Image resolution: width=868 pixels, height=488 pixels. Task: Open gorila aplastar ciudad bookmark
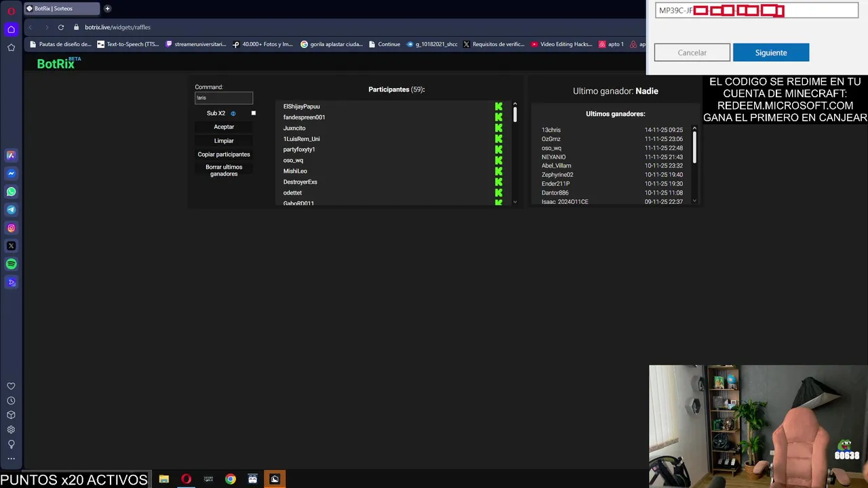tap(332, 44)
